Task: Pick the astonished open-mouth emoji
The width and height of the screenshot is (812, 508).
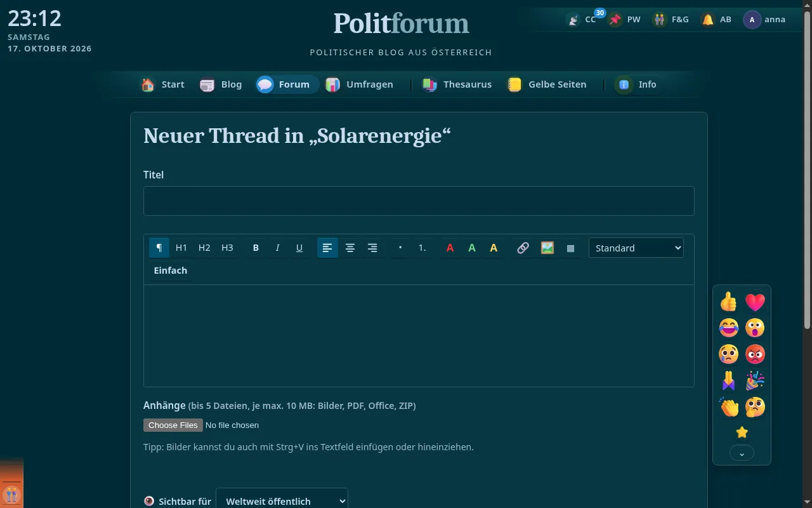Action: coord(755,328)
